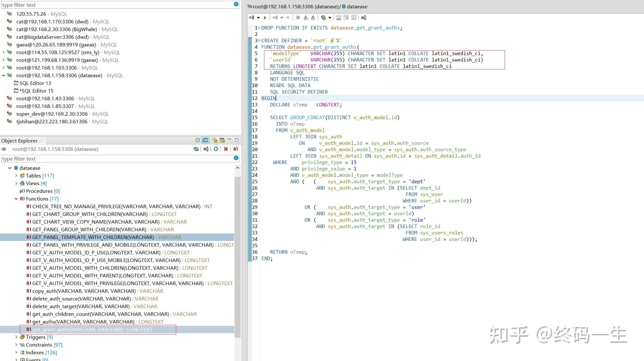
Task: Collapse the DROP FUNCTION fold marker on line 1
Action: tap(259, 28)
